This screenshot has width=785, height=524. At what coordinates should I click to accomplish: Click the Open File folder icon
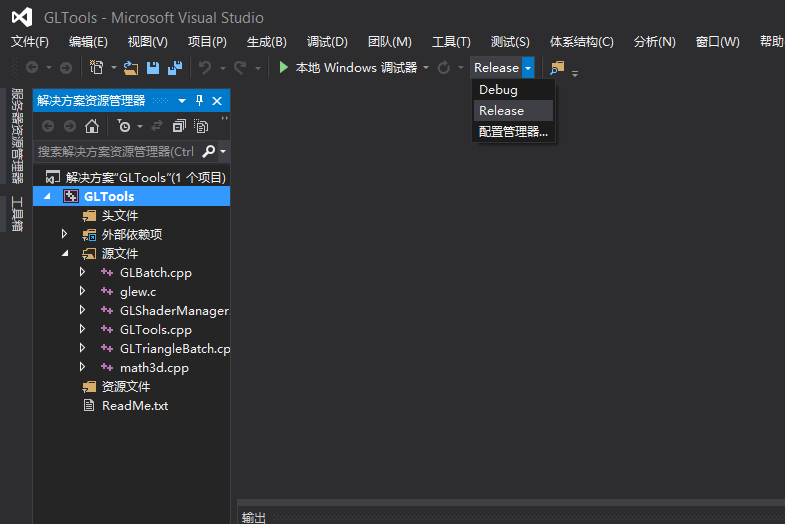click(x=131, y=68)
